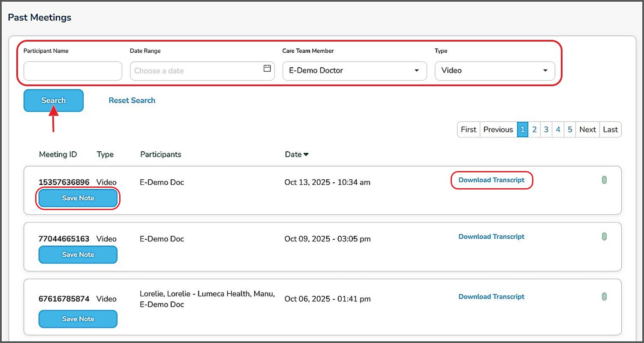
Task: Click status indicator for meeting 77044665163
Action: [604, 237]
